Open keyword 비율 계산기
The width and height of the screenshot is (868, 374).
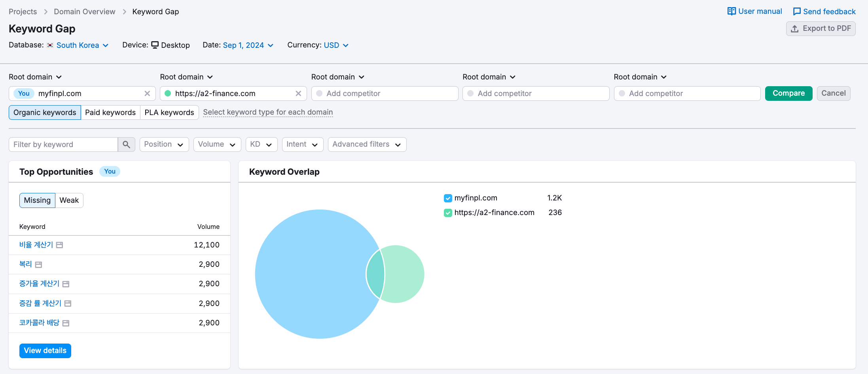click(36, 245)
